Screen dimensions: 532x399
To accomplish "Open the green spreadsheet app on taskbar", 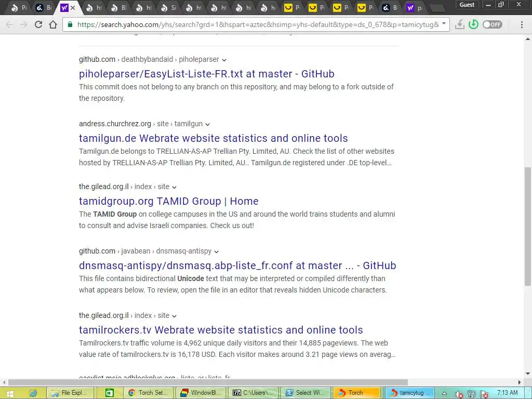I will tap(109, 393).
